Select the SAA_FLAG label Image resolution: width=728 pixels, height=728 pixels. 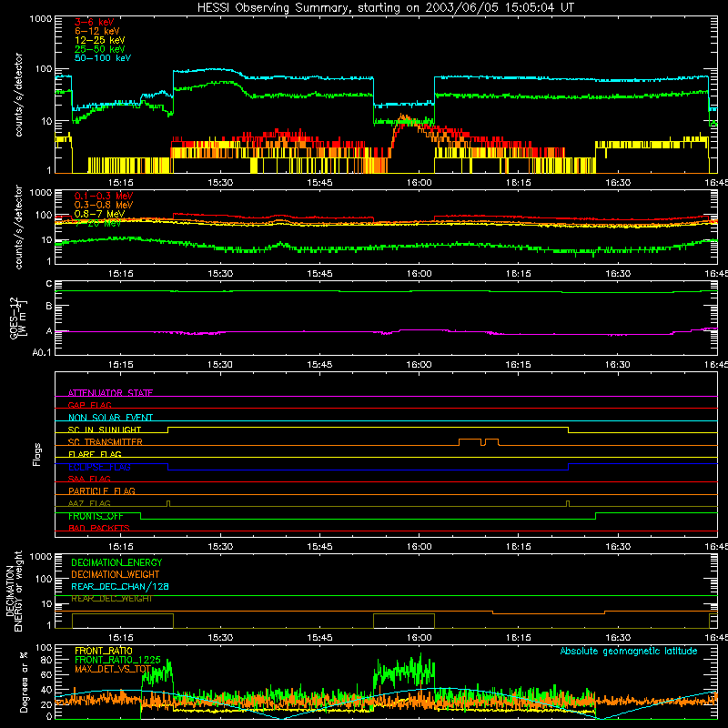[89, 479]
